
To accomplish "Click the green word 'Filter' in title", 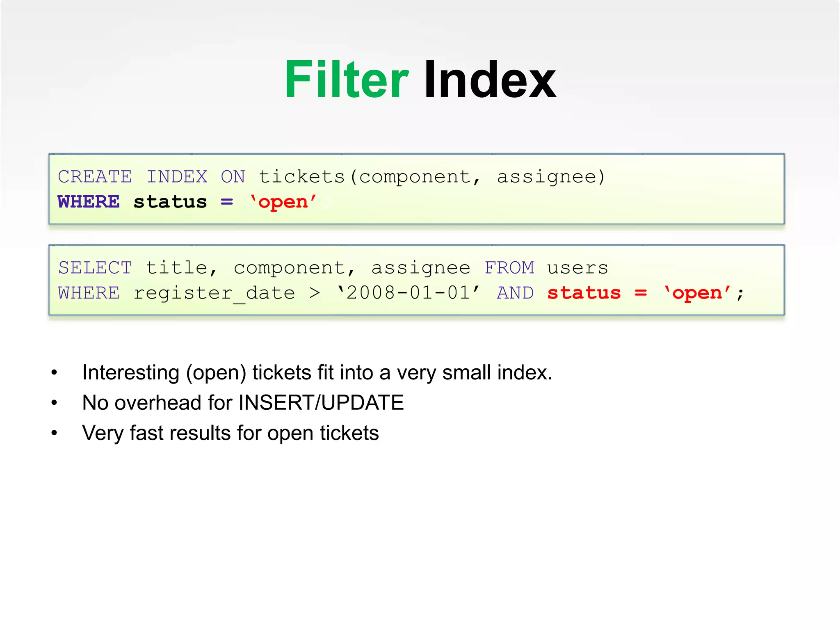I will [x=347, y=79].
